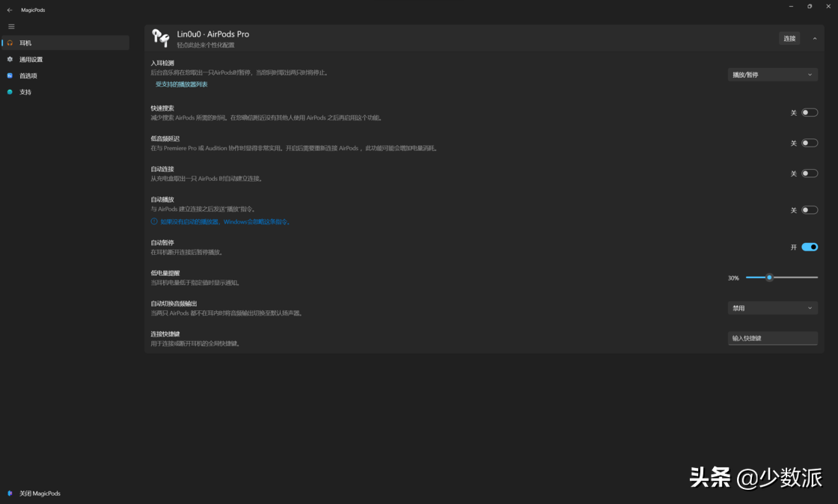Enable the 快速搜索 toggle
Screen dimensions: 838x504
point(810,113)
